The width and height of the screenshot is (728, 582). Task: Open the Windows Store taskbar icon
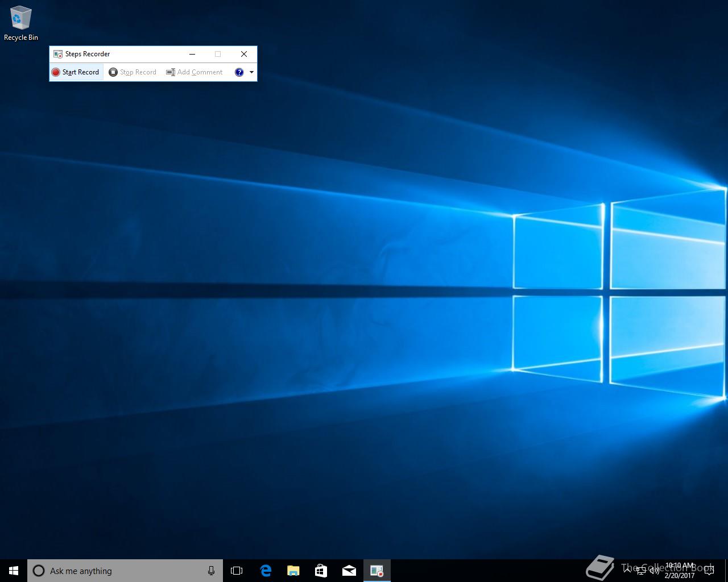click(321, 571)
